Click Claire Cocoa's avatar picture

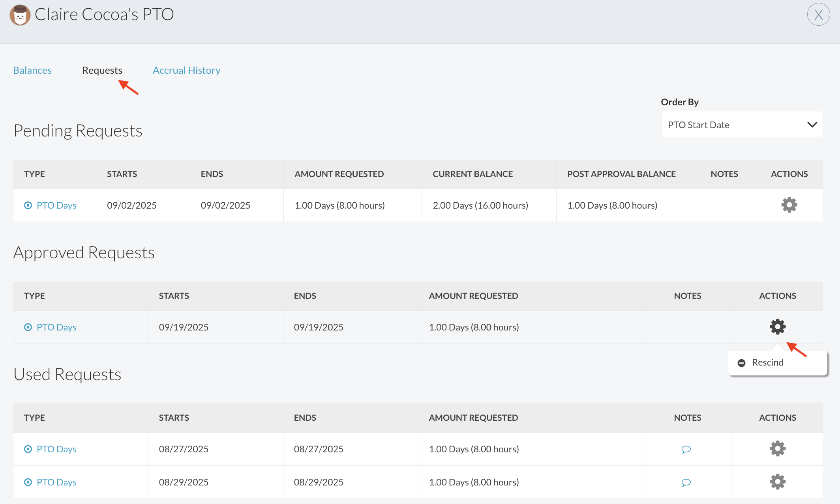coord(20,15)
